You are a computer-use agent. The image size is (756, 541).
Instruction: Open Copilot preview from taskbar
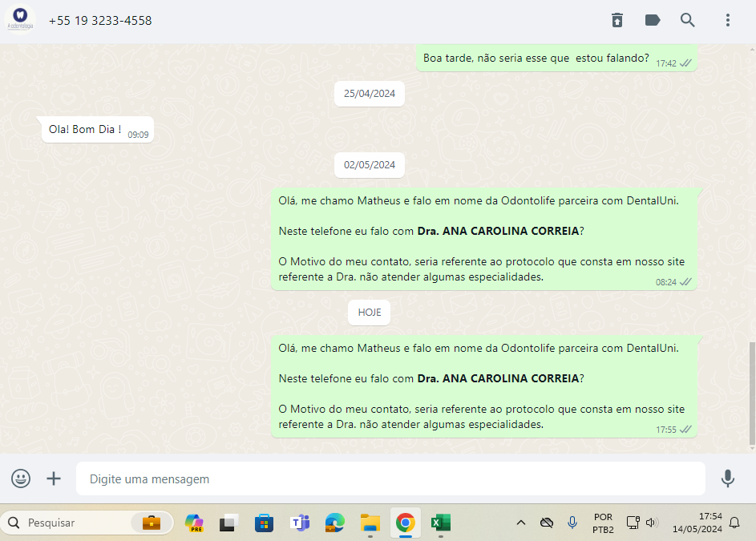click(194, 523)
